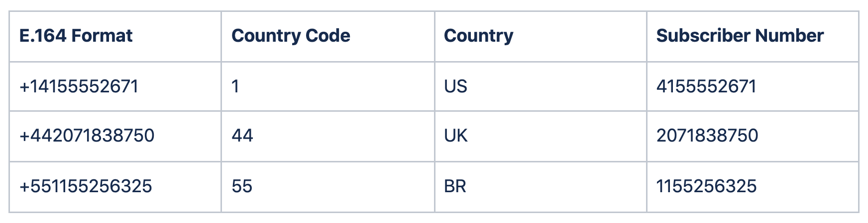This screenshot has height=223, width=868.
Task: Select the UK country cell
Action: coord(456,136)
